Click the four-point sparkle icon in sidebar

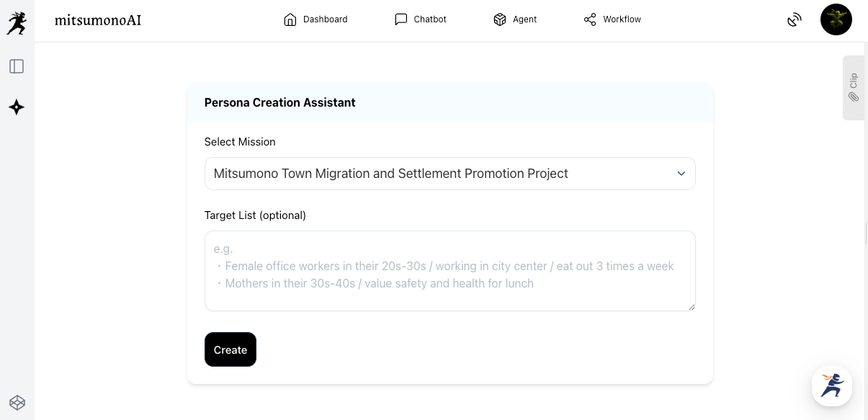[x=17, y=107]
